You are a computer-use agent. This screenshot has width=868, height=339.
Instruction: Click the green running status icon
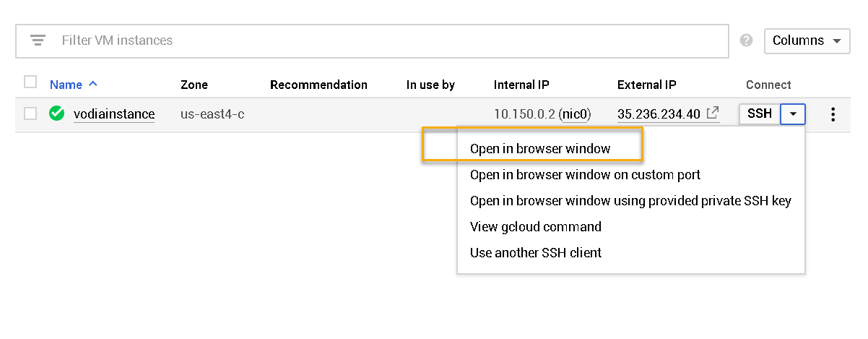pyautogui.click(x=56, y=113)
